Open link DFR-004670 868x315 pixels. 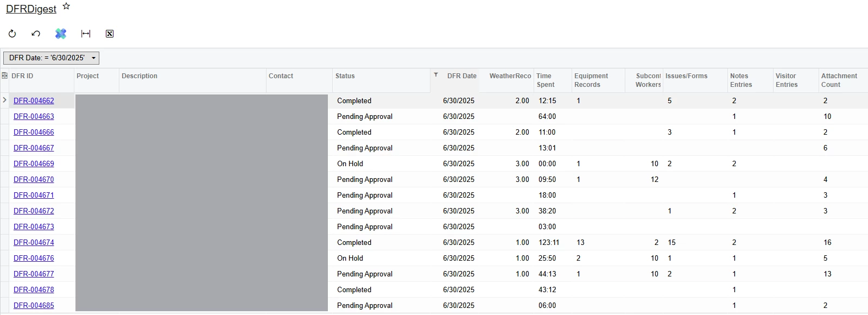[x=34, y=179]
